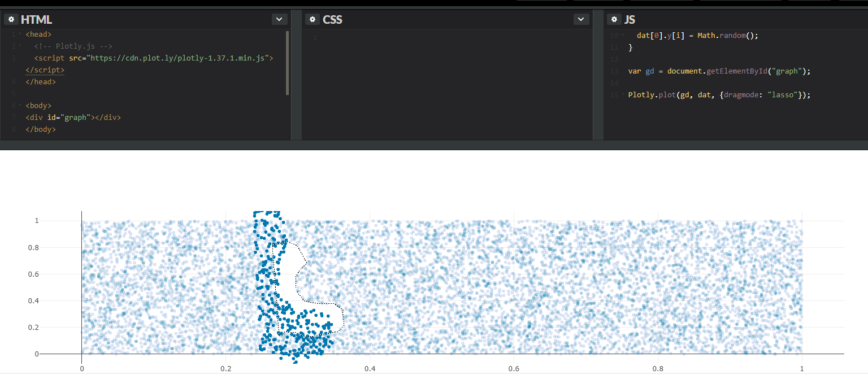868x374 pixels.
Task: Click the x-axis tick label 0.4
Action: (x=370, y=368)
